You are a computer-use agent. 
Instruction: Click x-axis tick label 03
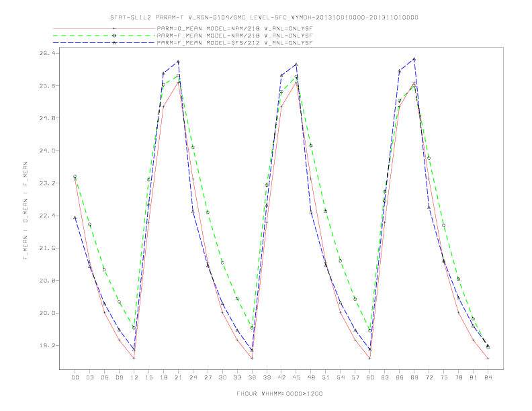coord(89,377)
